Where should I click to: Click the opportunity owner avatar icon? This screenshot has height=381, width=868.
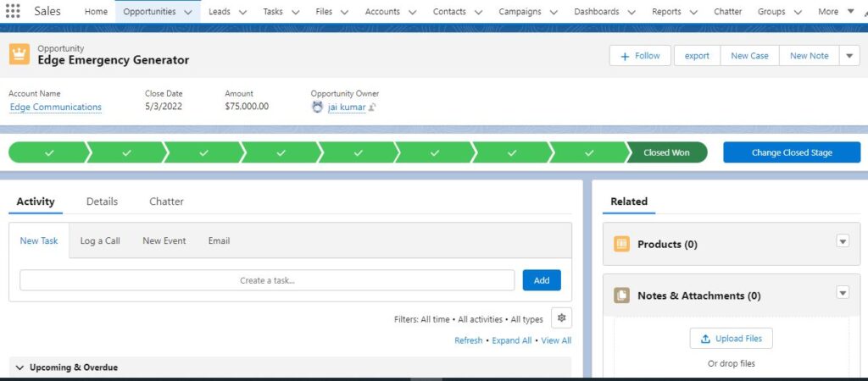(317, 107)
